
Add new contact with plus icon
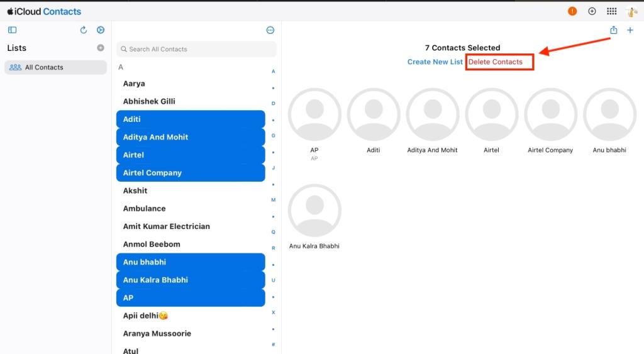coord(630,30)
